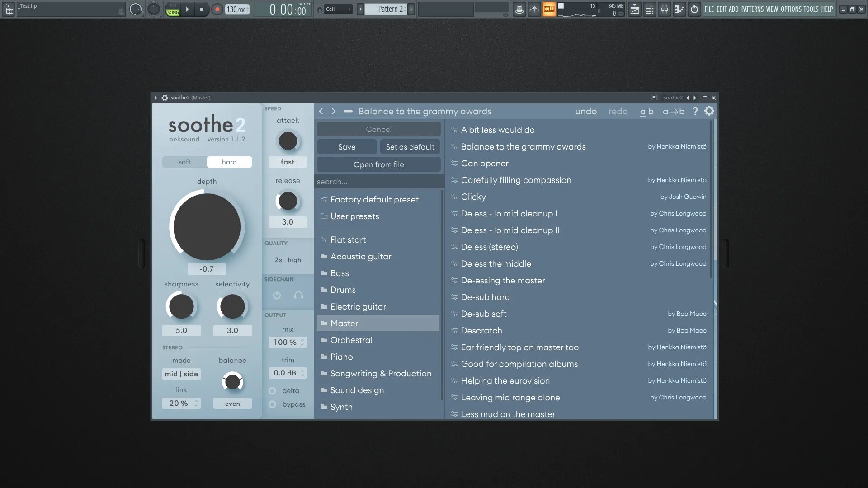Toggle the headphone snap icon near Cell
The image size is (868, 488).
320,9
